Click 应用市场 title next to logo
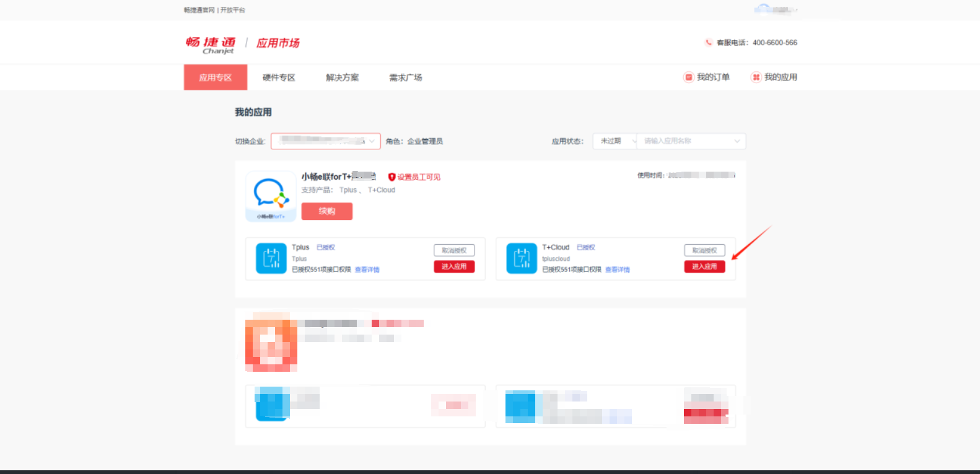 [x=278, y=43]
